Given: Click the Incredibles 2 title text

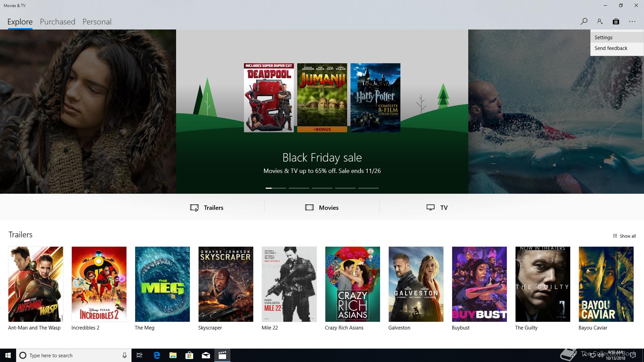Looking at the screenshot, I should (86, 328).
